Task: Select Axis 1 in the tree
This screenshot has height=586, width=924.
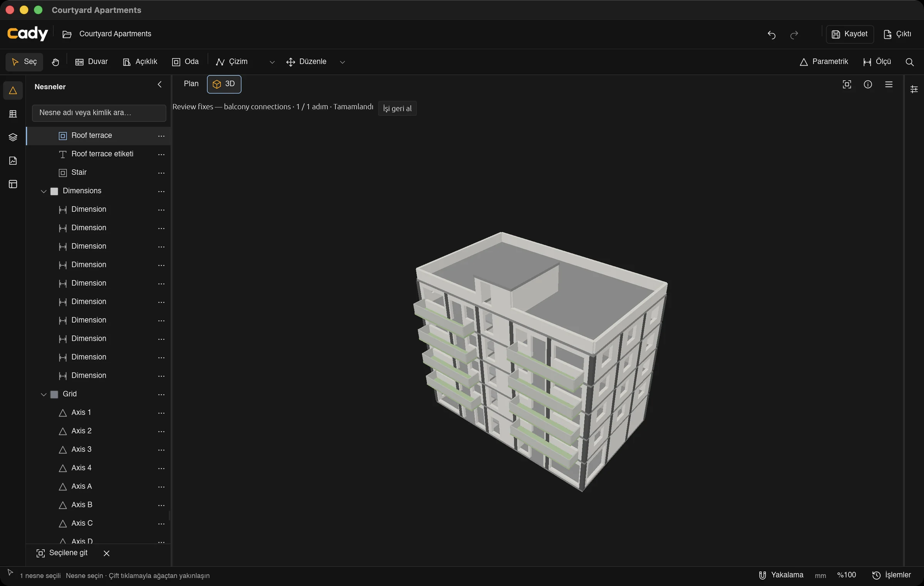Action: coord(98,413)
